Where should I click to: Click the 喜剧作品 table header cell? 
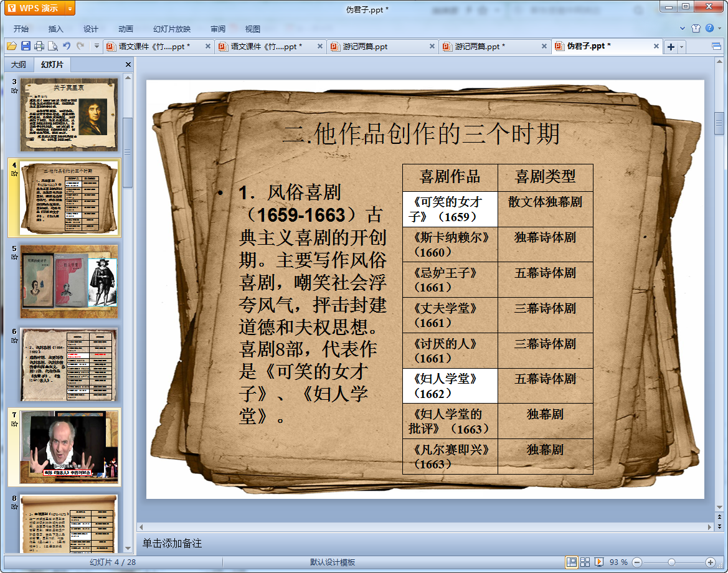tap(450, 178)
